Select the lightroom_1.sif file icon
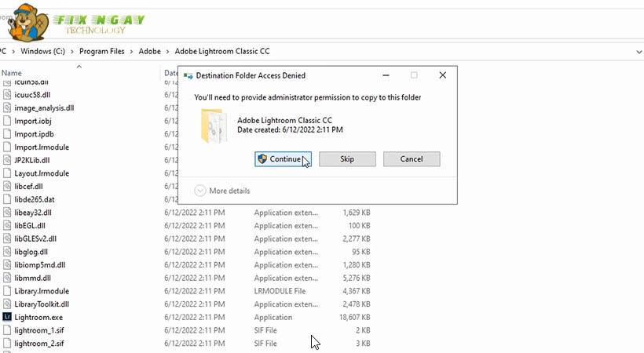Viewport: 644px width, 353px height. 7,330
